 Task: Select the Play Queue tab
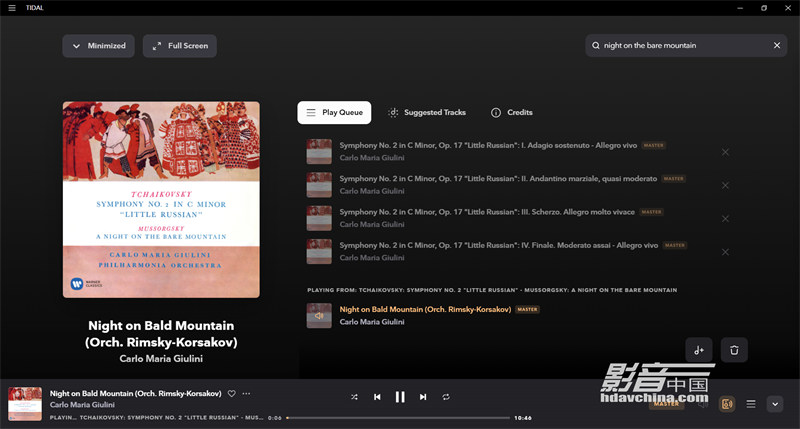(x=334, y=112)
